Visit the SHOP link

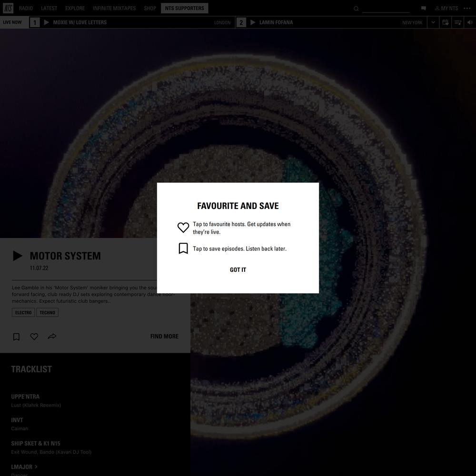[150, 8]
